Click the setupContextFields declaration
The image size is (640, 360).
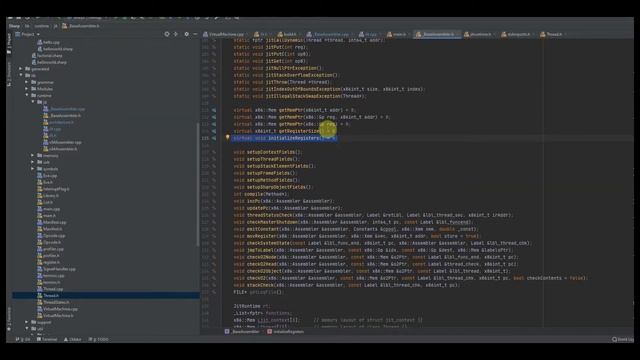point(268,152)
